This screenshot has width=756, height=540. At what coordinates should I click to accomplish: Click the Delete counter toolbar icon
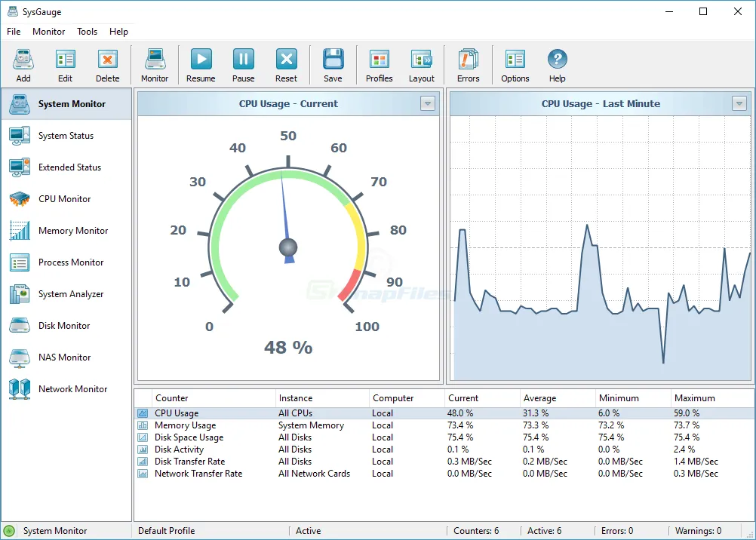pos(107,66)
